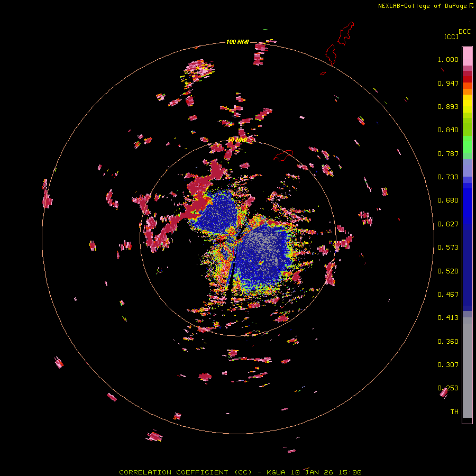Viewport: 476px width, 476px height.
Task: Click the 50 NMI range ring label
Action: 237,140
